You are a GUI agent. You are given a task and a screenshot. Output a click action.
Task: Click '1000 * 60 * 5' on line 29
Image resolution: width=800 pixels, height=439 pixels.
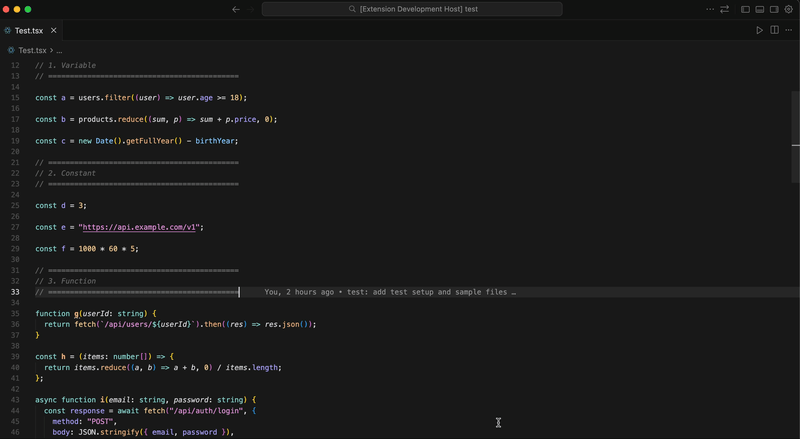tap(107, 249)
